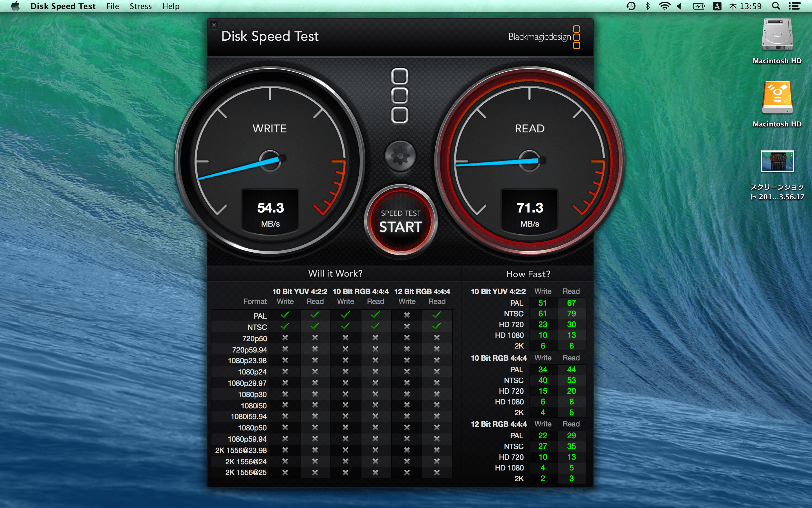Screen dimensions: 812x508
Task: Open the battery status menu
Action: coord(699,6)
